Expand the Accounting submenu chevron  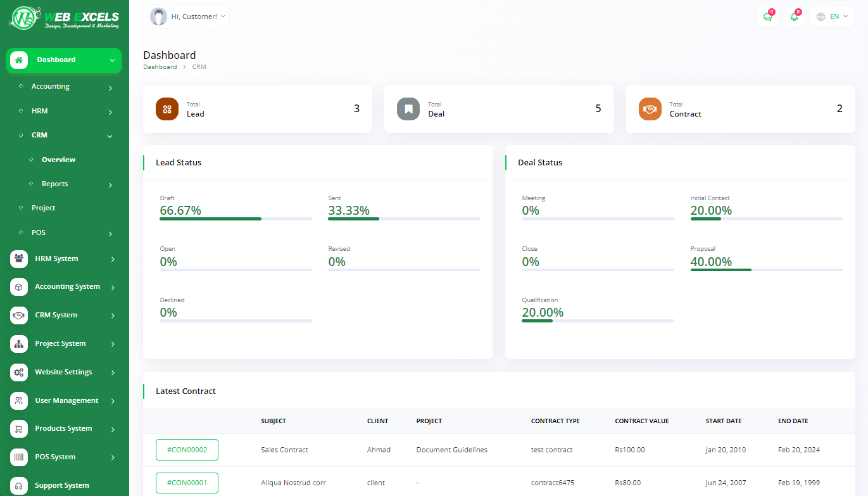[110, 87]
